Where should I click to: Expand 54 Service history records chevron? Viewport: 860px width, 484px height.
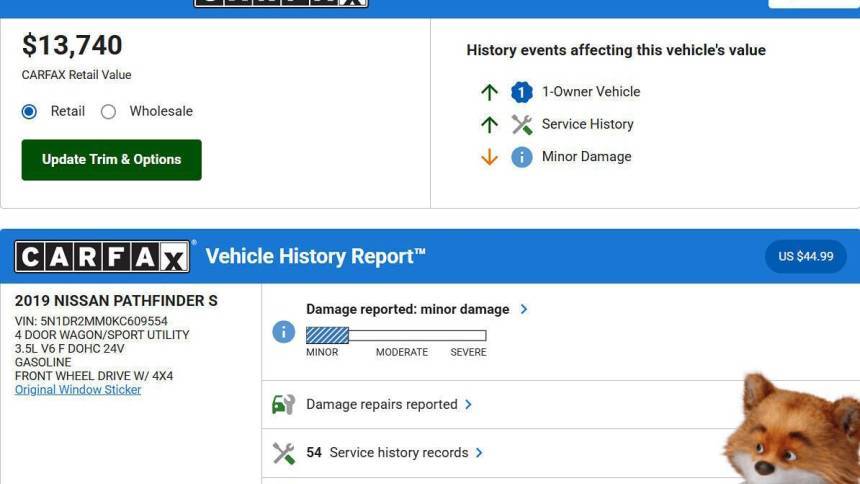pos(479,453)
